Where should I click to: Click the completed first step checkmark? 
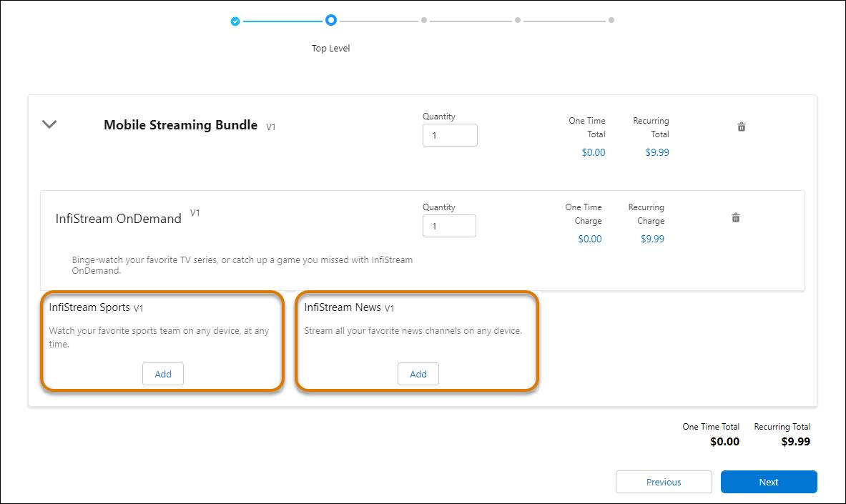click(x=235, y=21)
